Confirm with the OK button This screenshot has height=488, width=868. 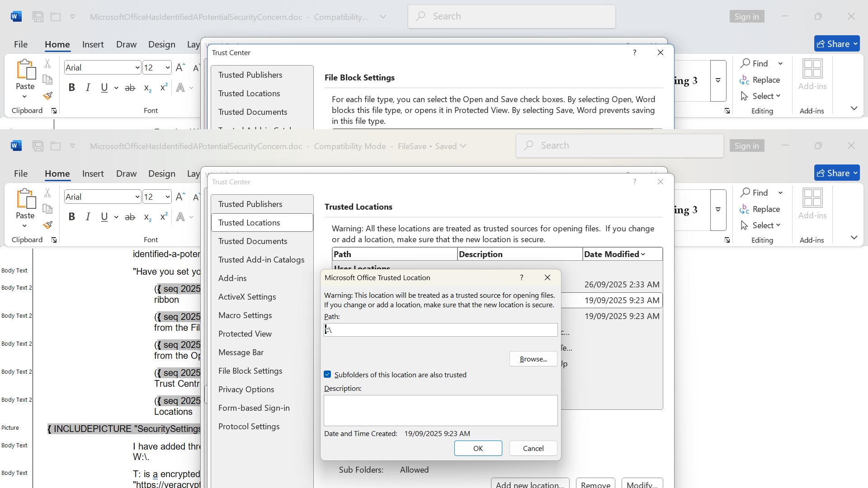(478, 448)
